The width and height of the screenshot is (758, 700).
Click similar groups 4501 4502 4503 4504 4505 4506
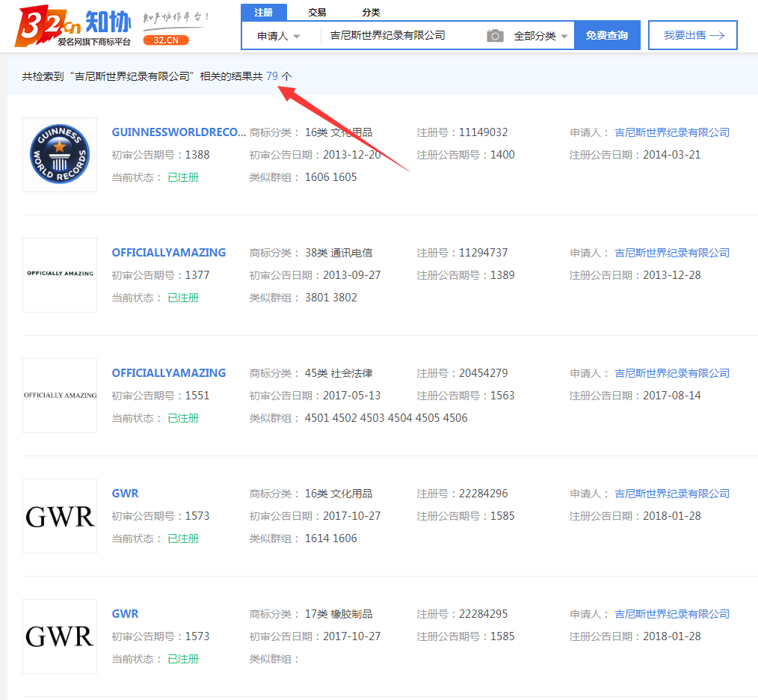pyautogui.click(x=386, y=418)
